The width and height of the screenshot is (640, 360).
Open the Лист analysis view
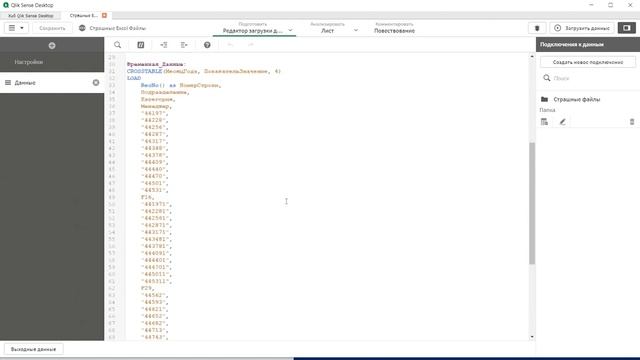point(327,28)
